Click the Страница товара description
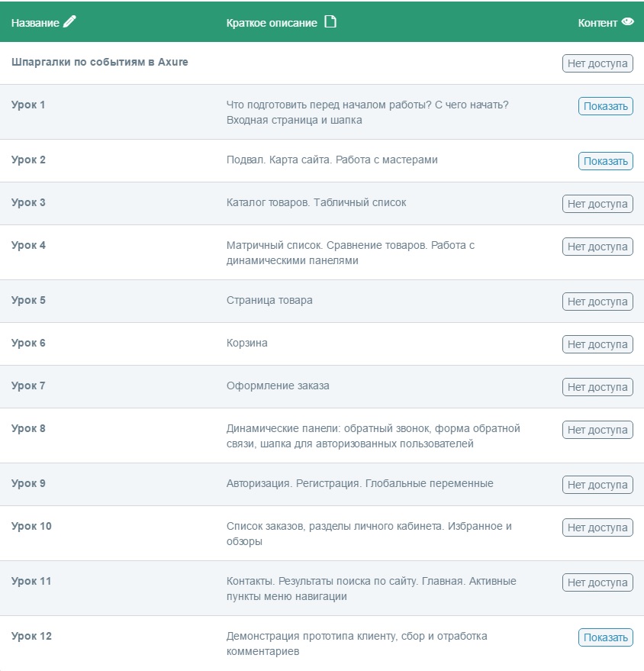Viewport: 644px width, 671px height. [269, 300]
